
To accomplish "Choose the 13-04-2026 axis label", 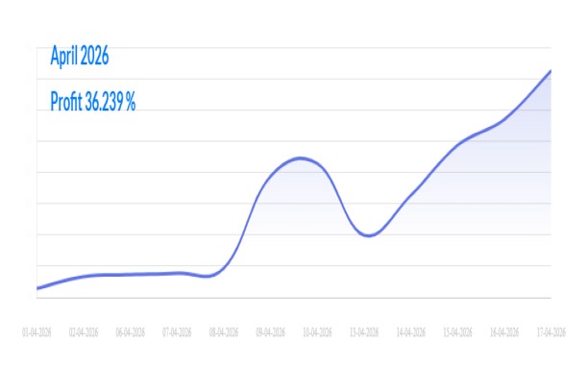I will click(x=363, y=332).
